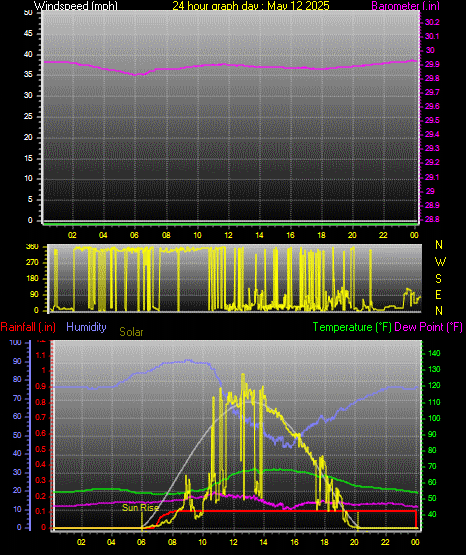Click the 18 hour tick on bottom graph
466x555 pixels.
[324, 542]
